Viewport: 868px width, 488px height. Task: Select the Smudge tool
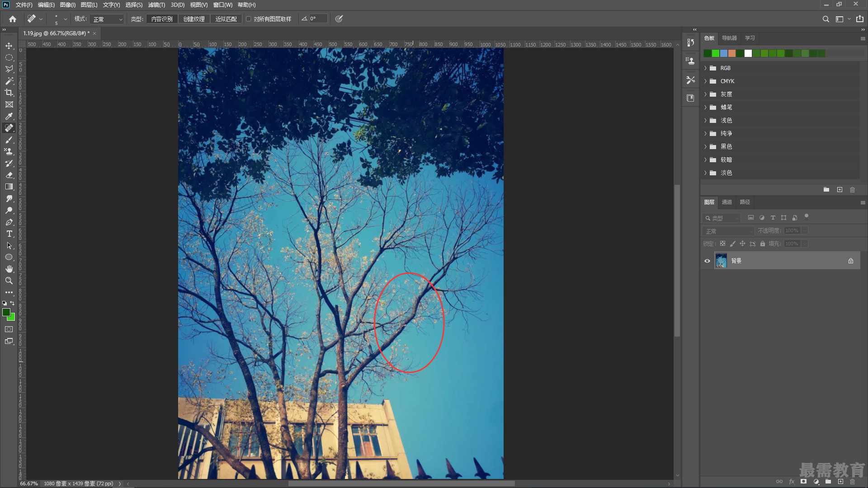9,198
